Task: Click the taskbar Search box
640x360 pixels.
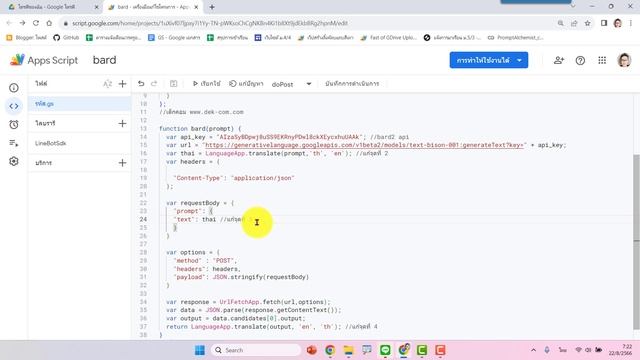Action: (256, 350)
